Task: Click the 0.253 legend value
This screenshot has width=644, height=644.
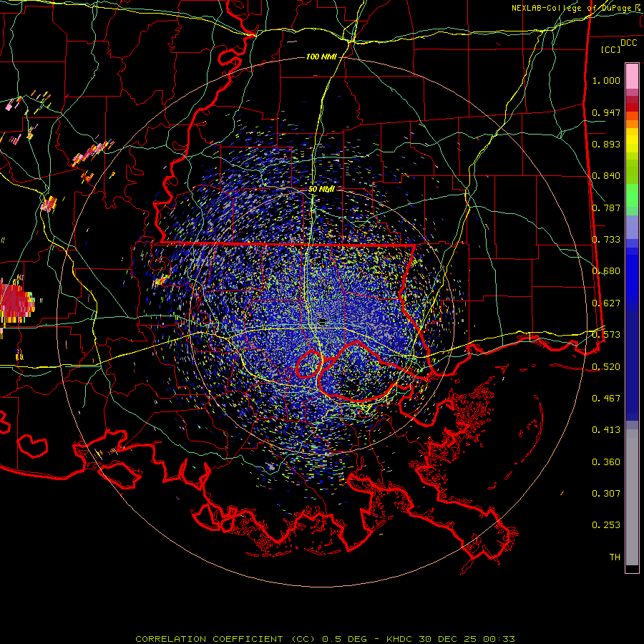Action: click(x=606, y=525)
